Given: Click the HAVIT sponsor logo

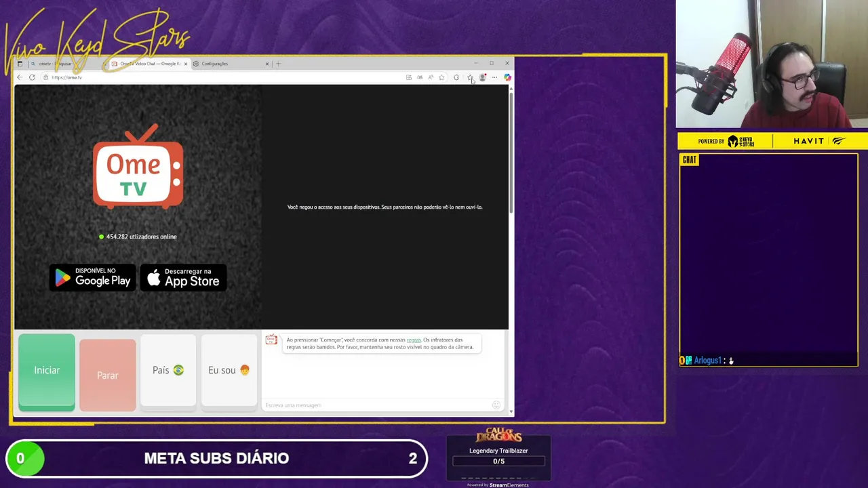Looking at the screenshot, I should 820,141.
